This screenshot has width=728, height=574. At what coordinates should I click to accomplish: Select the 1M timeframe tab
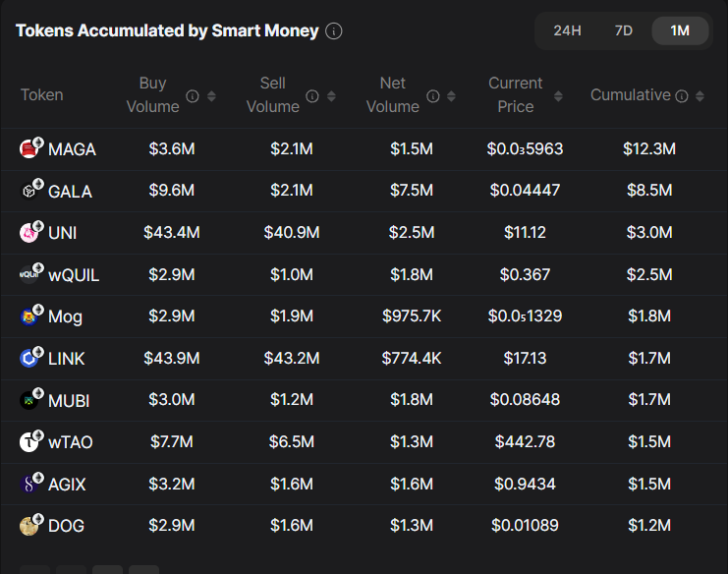[680, 30]
